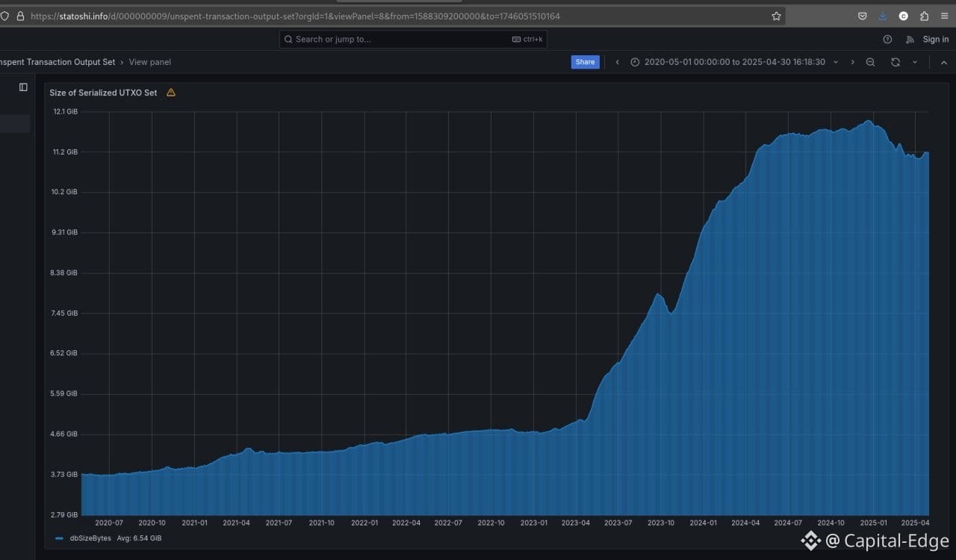Click the panel warning triangle icon

(171, 93)
